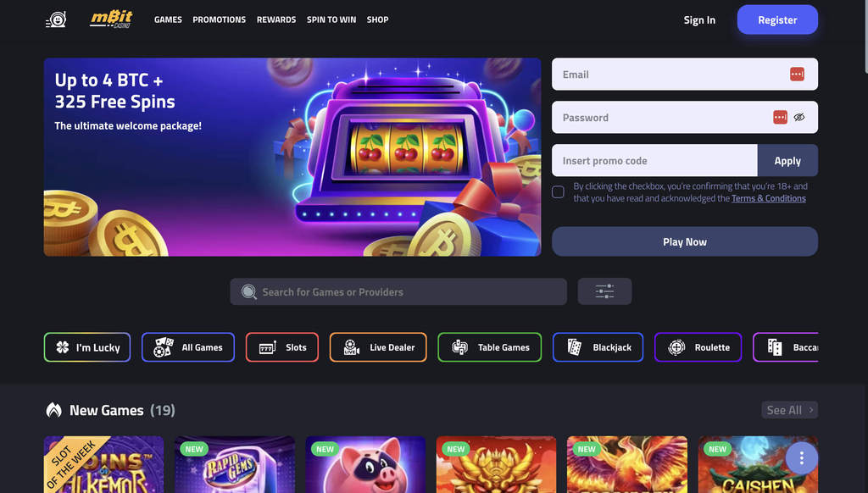
Task: Tick the 18+ terms confirmation checkbox
Action: click(x=558, y=192)
